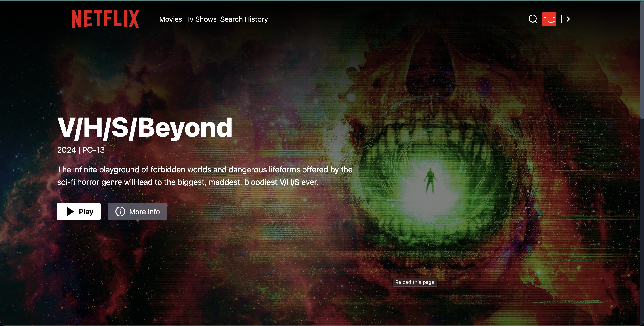Click the 2024 release year text

(x=66, y=150)
